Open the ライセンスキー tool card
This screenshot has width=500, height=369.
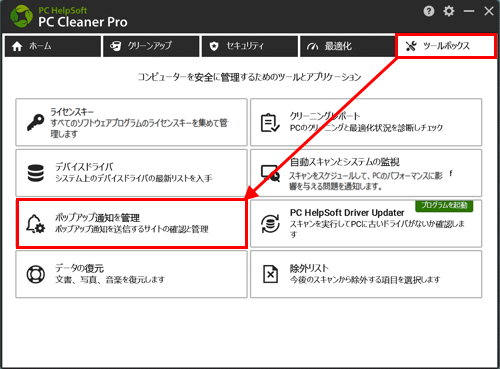(131, 122)
